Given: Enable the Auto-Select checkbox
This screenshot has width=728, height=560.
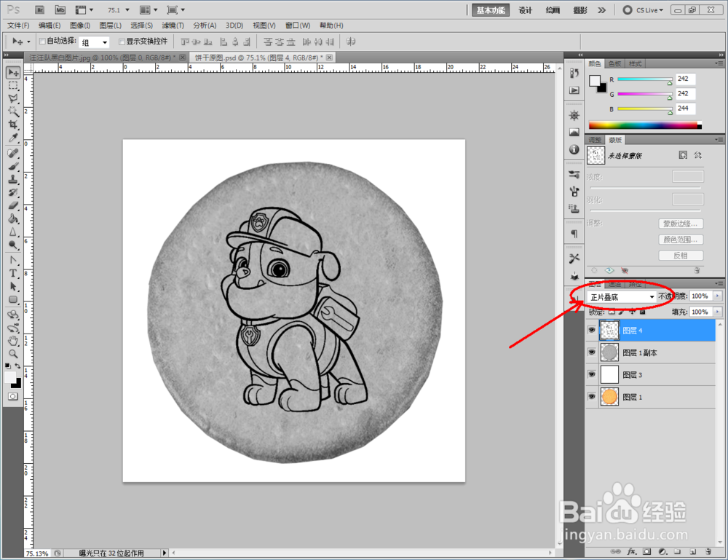Looking at the screenshot, I should click(x=42, y=42).
